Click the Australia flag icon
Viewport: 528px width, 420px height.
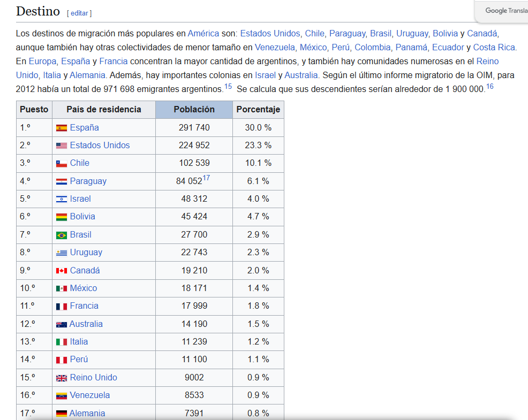61,324
